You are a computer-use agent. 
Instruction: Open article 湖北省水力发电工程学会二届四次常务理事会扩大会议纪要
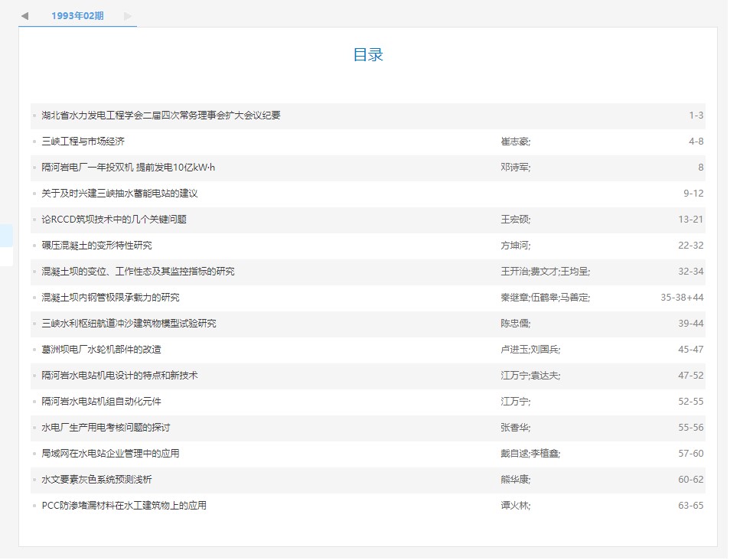(x=161, y=115)
